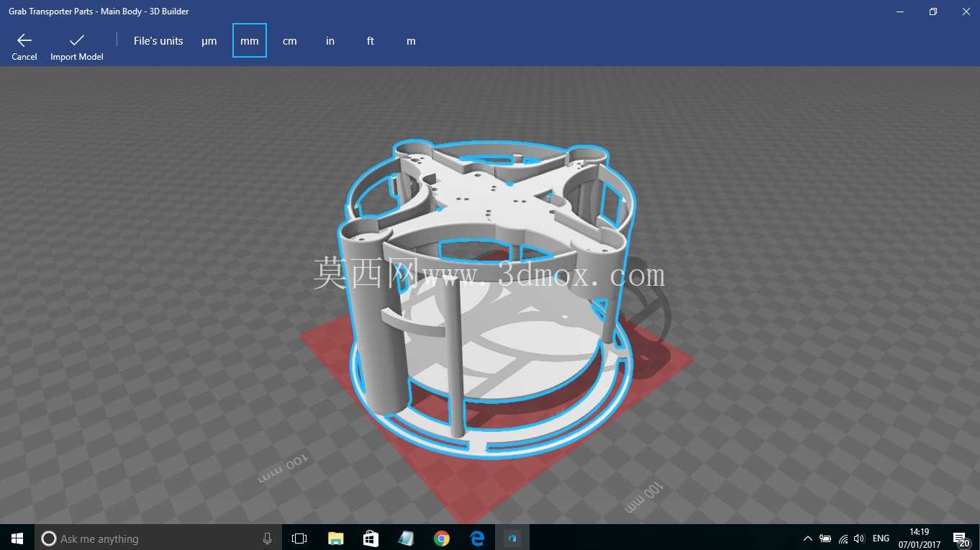Screen dimensions: 980x550
Task: Check the battery status icon
Action: pos(825,538)
